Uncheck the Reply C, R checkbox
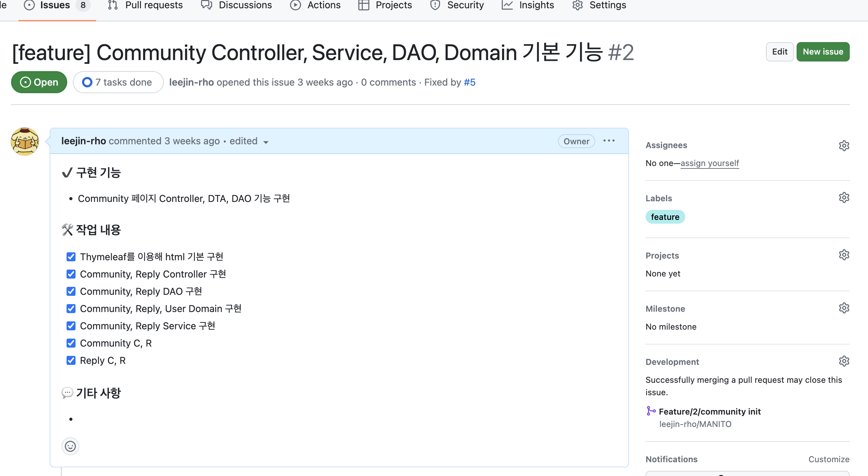The width and height of the screenshot is (868, 476). tap(71, 360)
